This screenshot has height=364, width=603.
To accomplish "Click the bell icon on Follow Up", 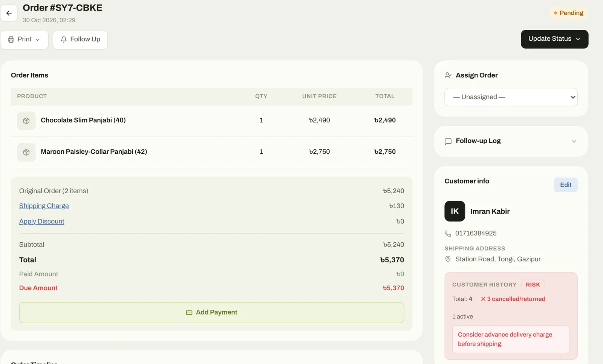I will (64, 40).
